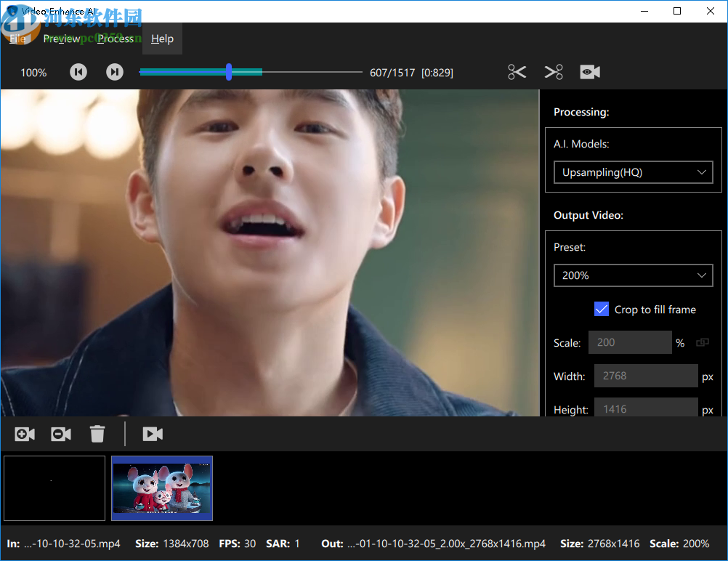Expand the Upsampling(HQ) model selector

click(702, 172)
